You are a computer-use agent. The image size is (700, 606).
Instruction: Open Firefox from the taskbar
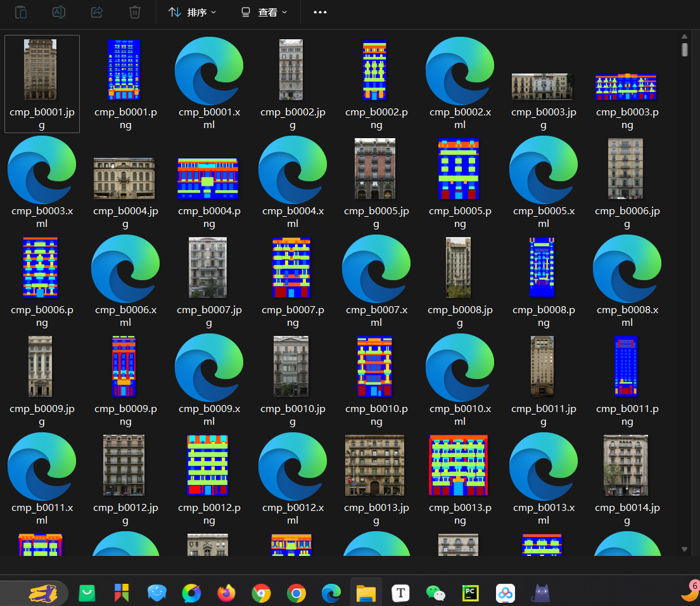[226, 593]
